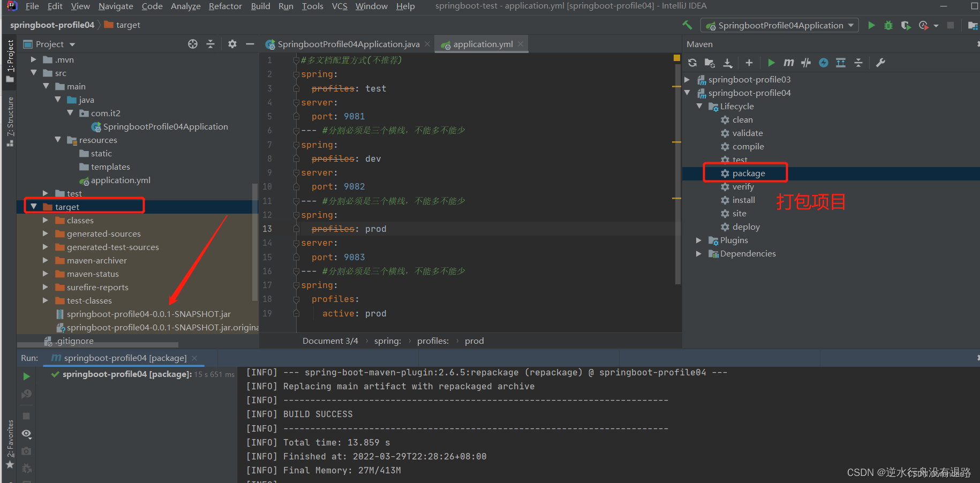Open the run configuration dropdown SpringbootProfile04Application
980x483 pixels.
[x=779, y=25]
